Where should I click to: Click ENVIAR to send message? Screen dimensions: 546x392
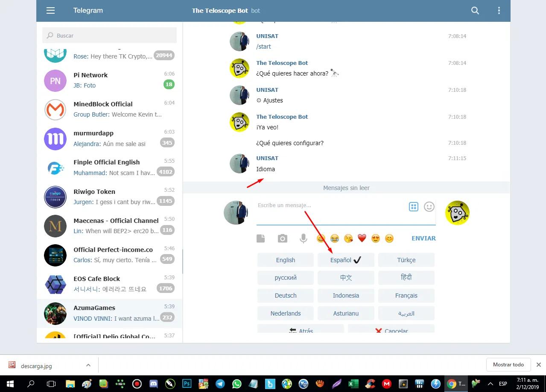click(423, 238)
